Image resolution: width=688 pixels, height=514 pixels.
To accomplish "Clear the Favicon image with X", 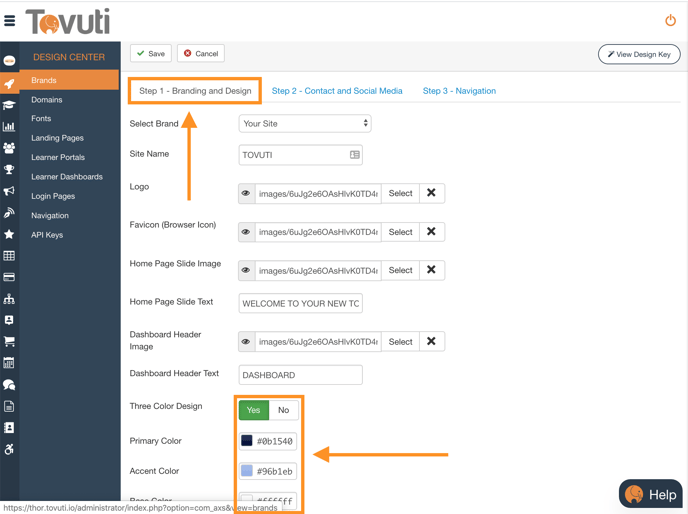I will [431, 232].
